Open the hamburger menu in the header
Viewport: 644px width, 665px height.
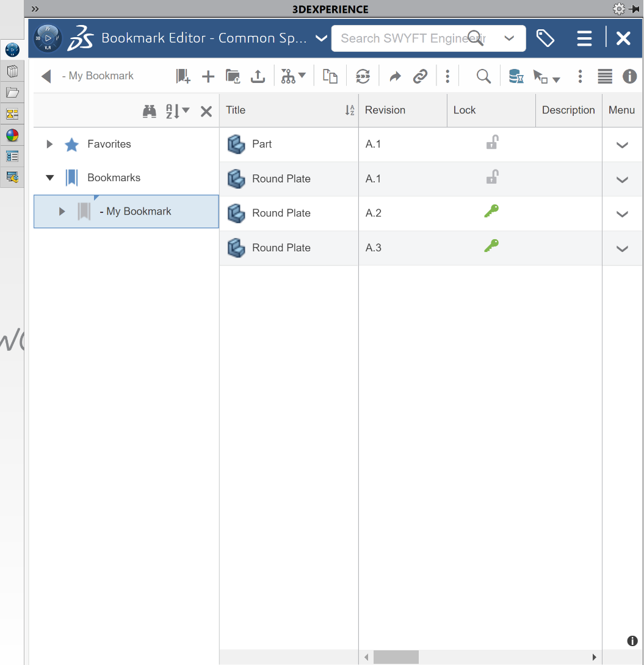(x=584, y=38)
